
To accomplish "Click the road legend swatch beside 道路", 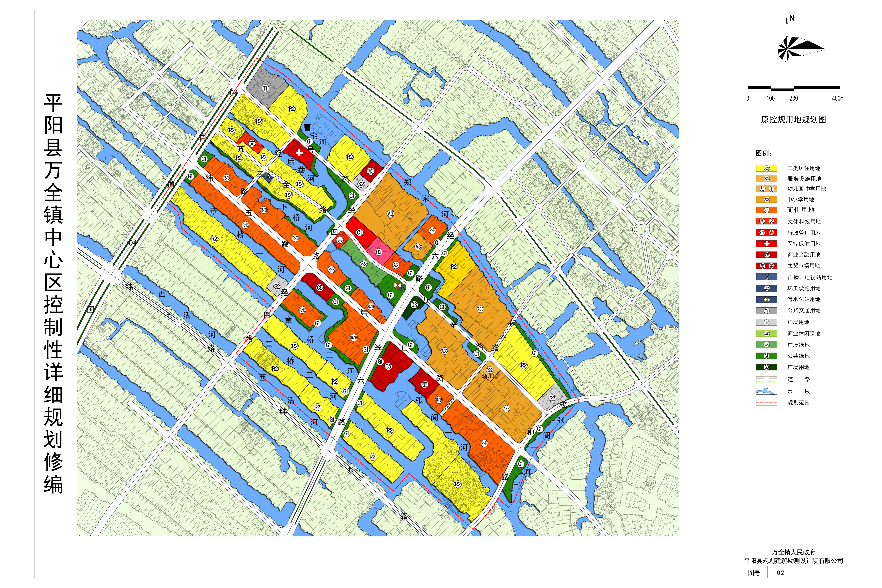I will point(766,380).
